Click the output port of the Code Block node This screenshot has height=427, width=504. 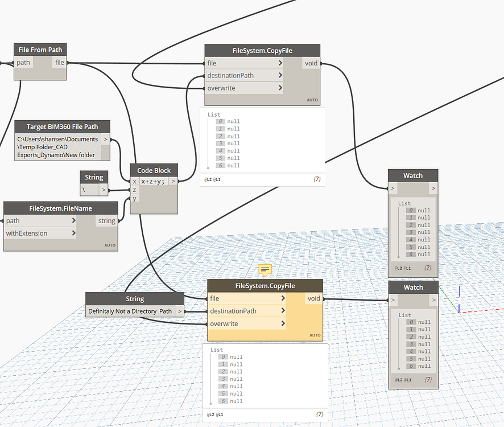click(x=173, y=181)
